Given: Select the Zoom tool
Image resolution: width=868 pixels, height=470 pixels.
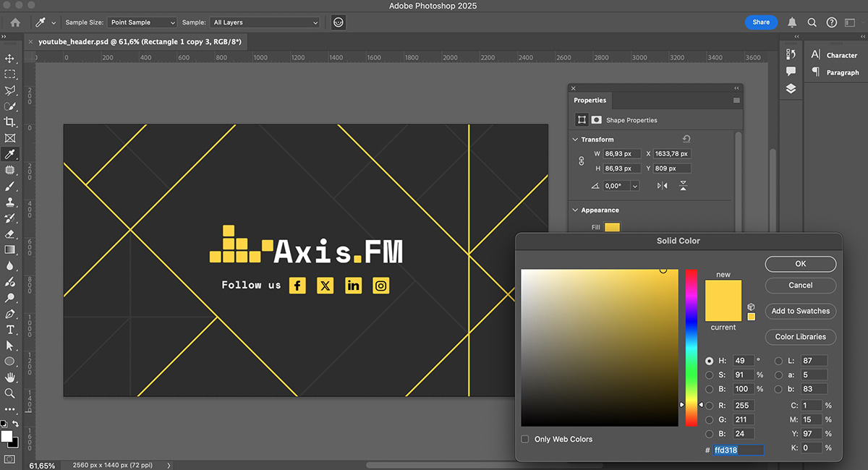Looking at the screenshot, I should (10, 393).
